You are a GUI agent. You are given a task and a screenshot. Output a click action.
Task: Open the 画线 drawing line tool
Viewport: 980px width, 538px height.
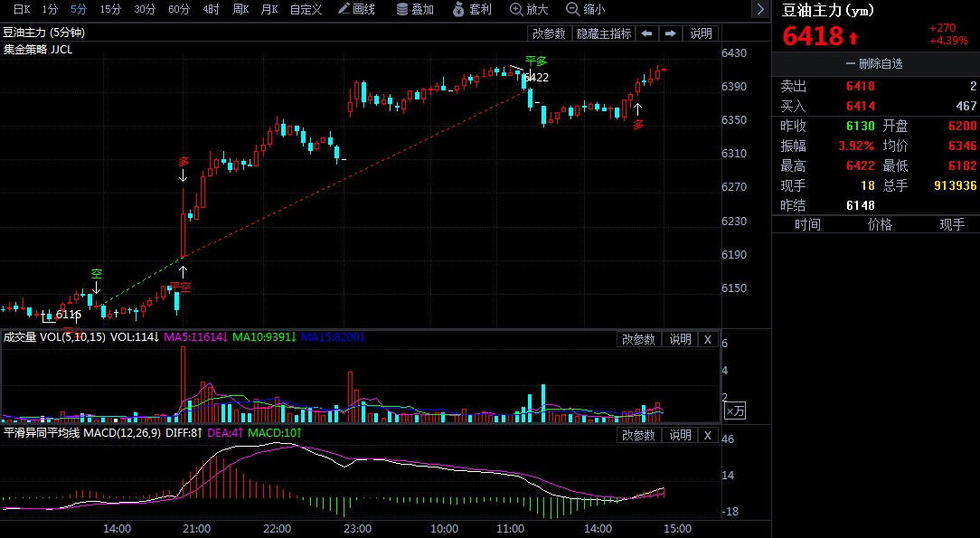tap(355, 10)
